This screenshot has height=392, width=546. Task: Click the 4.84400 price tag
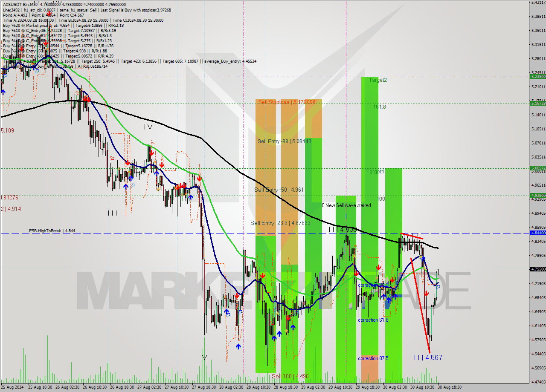pyautogui.click(x=537, y=233)
